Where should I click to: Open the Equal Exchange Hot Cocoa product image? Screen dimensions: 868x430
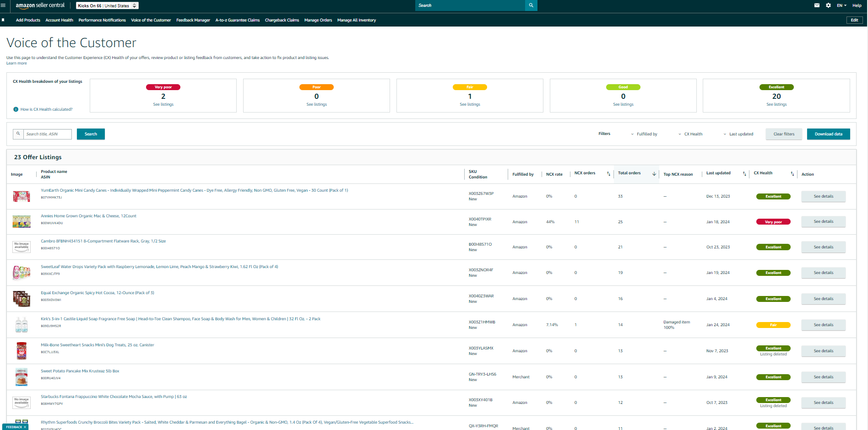[x=22, y=299]
